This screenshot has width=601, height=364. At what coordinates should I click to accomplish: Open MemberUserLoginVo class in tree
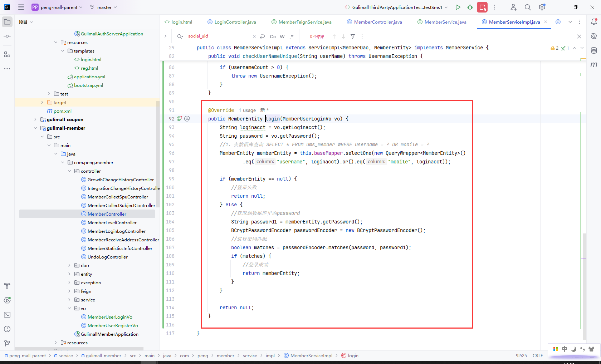coord(110,317)
